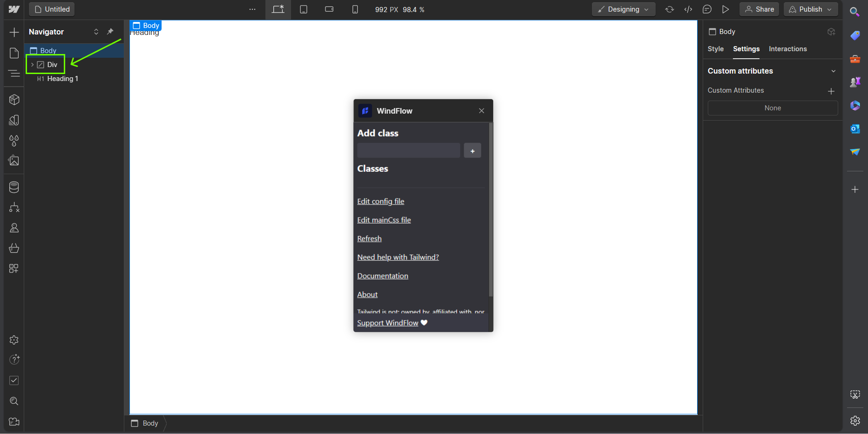Viewport: 868px width, 434px height.
Task: Open the Pages panel icon
Action: tap(14, 53)
